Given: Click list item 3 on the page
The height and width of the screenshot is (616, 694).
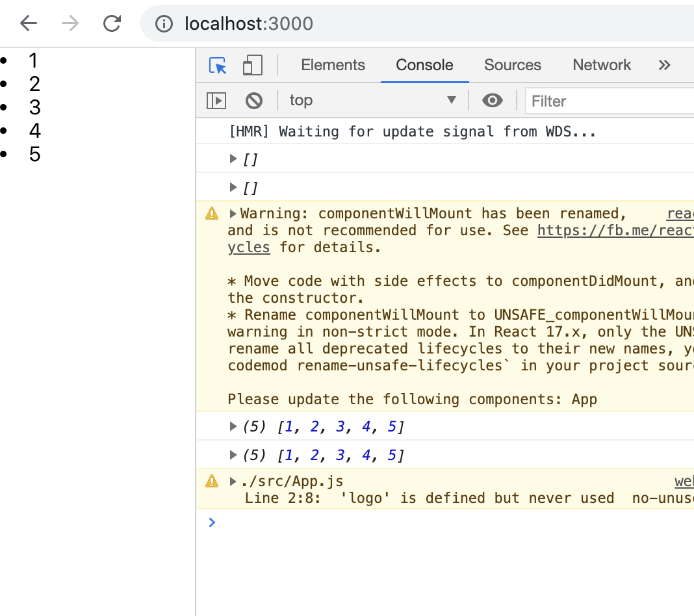Looking at the screenshot, I should coord(35,107).
